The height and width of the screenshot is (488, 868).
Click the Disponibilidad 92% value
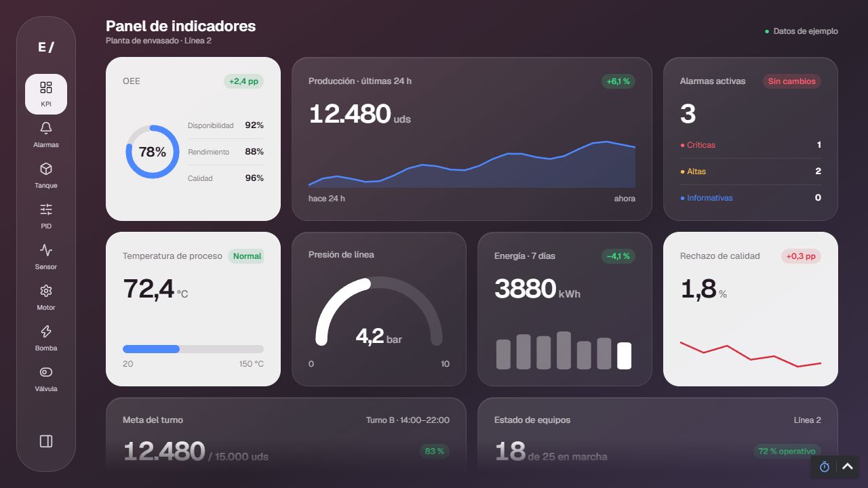[254, 125]
